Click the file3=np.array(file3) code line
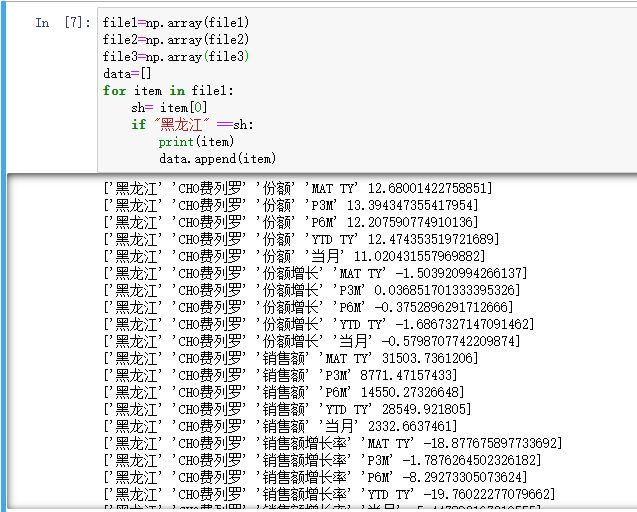 pos(175,56)
